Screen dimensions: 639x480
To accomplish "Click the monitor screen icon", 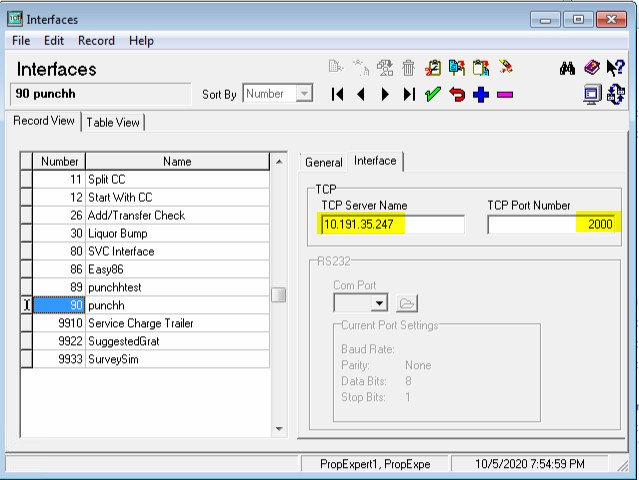I will tap(592, 95).
